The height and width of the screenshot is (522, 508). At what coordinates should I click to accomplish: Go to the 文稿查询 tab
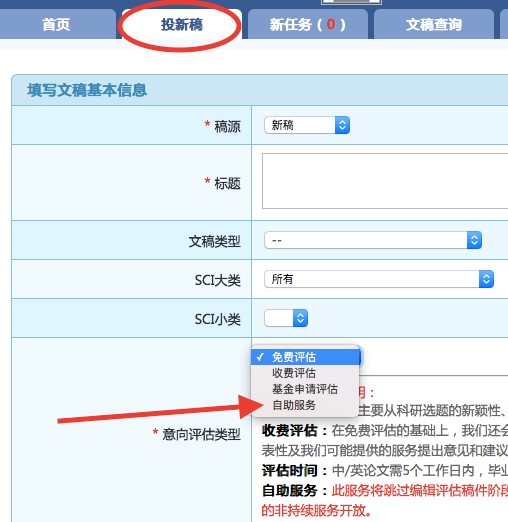pyautogui.click(x=434, y=25)
